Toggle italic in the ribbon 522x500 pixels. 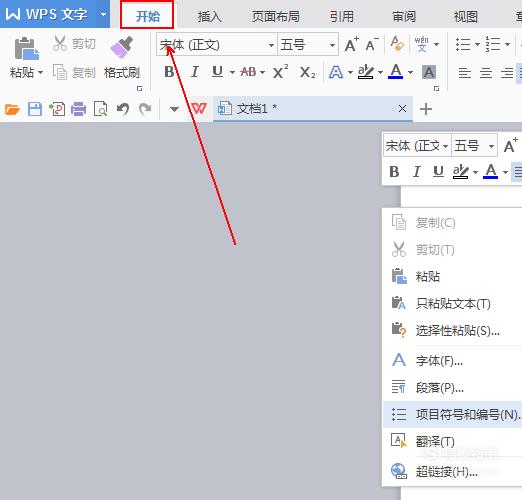pyautogui.click(x=194, y=72)
